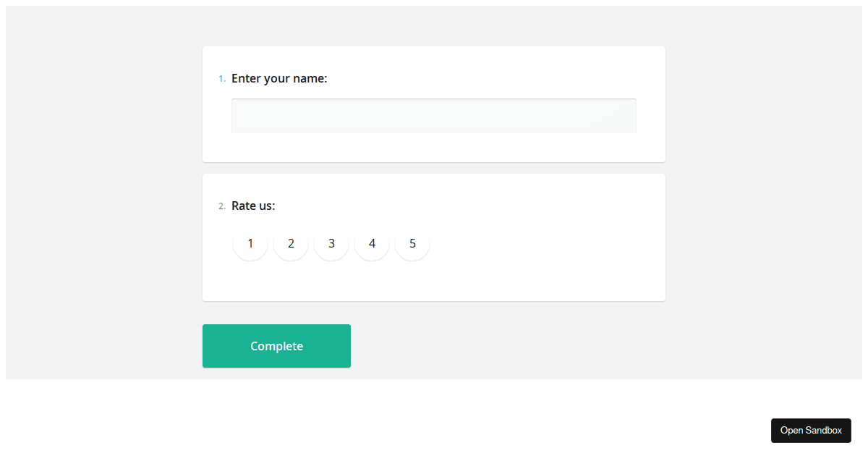Screen dimensions: 868x456
Task: Select the second-lowest rating circle
Action: pyautogui.click(x=291, y=243)
